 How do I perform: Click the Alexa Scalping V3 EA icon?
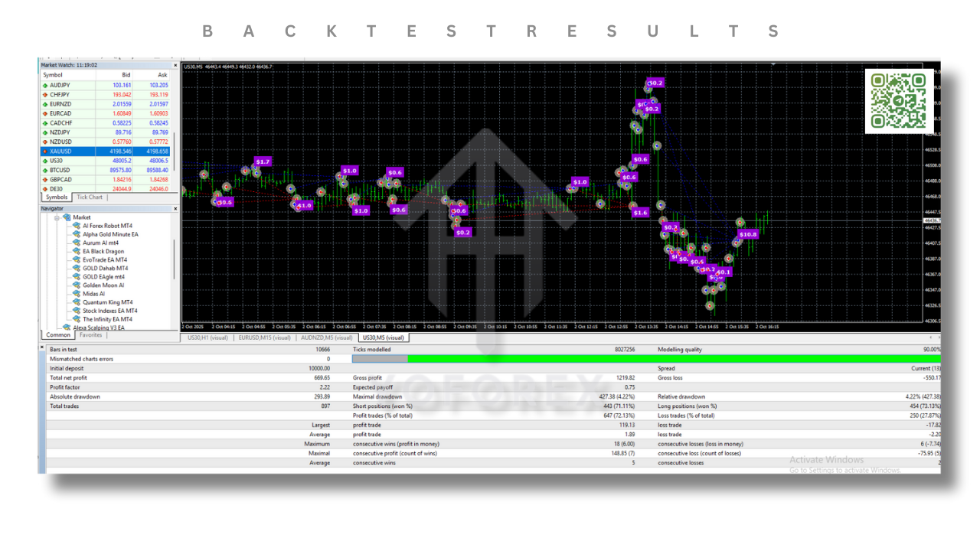(67, 328)
